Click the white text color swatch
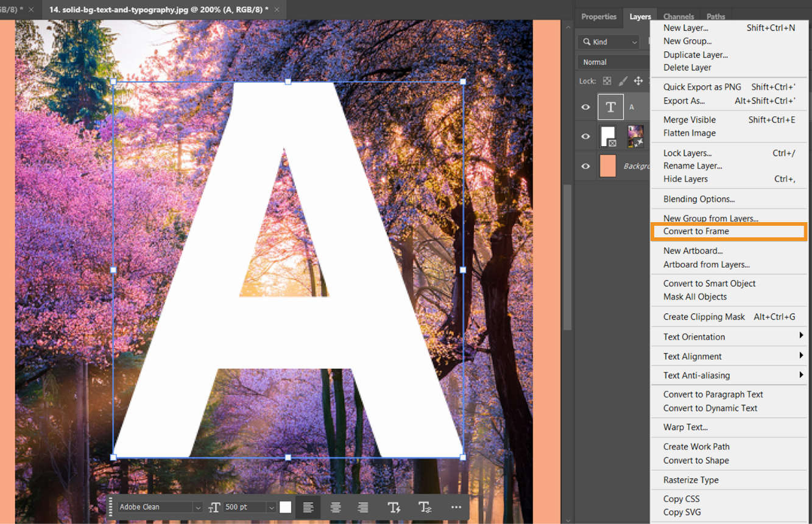The image size is (812, 524). click(285, 507)
